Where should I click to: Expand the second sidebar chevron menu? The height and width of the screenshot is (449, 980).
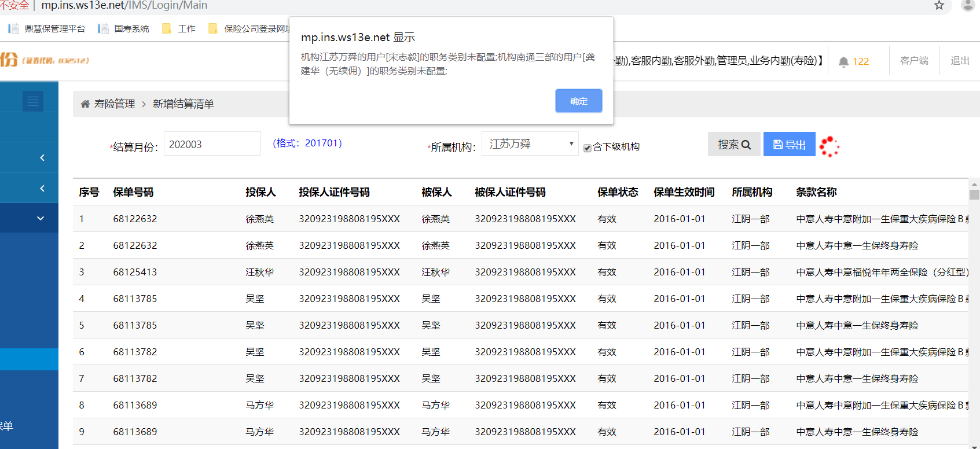(x=42, y=188)
